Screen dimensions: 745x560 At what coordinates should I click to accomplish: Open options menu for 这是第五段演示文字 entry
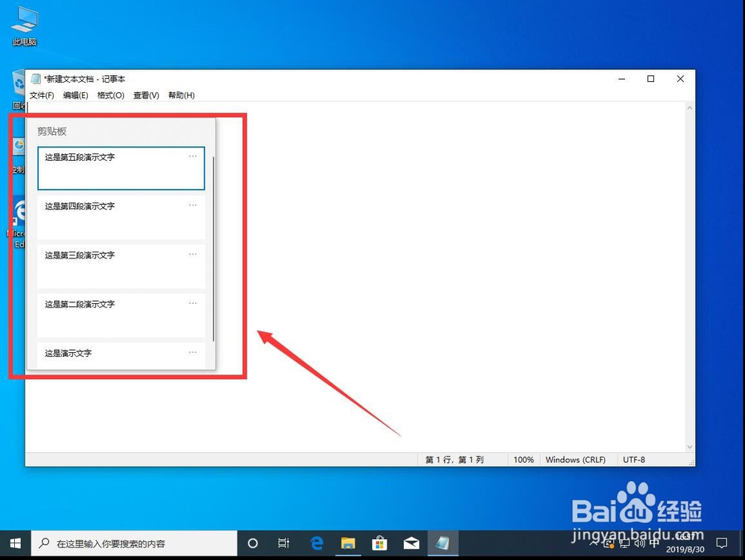pos(192,156)
